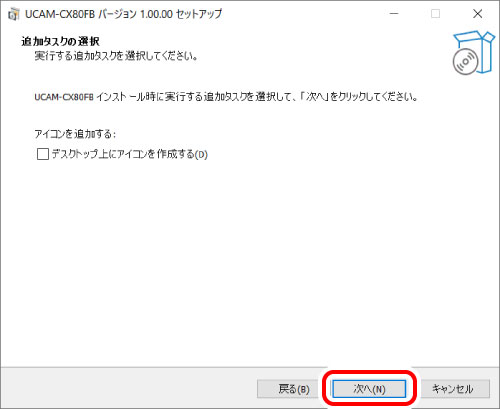500x409 pixels.
Task: Click the greyed-out maximize window button
Action: (x=435, y=14)
